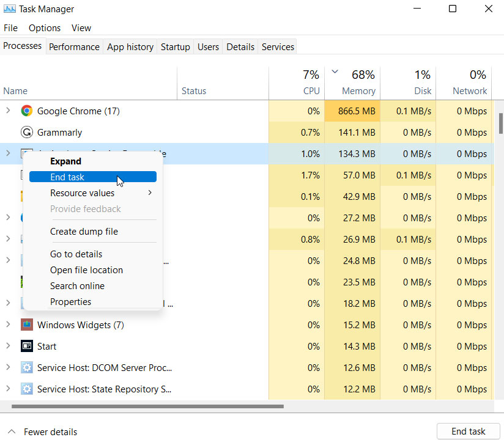Select the Processes tab
Image resolution: width=504 pixels, height=448 pixels.
pyautogui.click(x=23, y=46)
